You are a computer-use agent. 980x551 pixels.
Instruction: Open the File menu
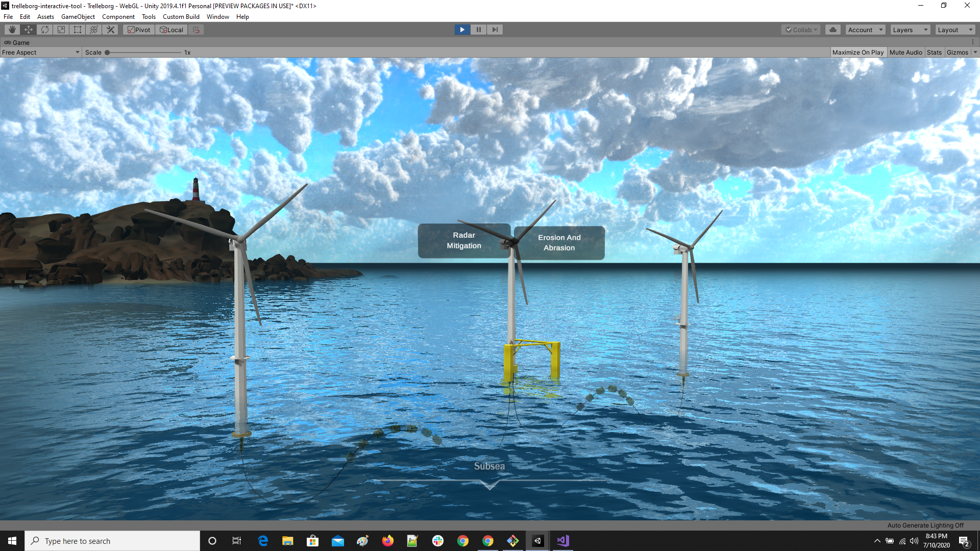(x=8, y=17)
